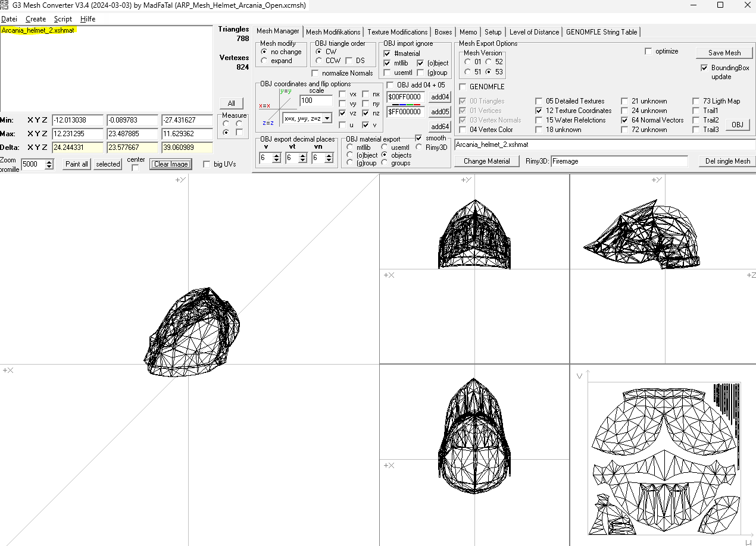Select Mesh Version 52

click(489, 62)
